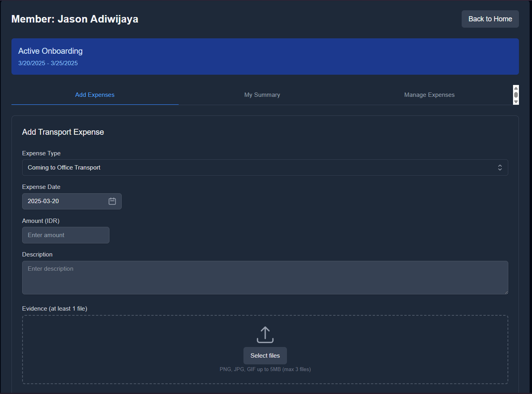The image size is (532, 394).
Task: Click the tab bar scrollbar up arrow
Action: [x=516, y=88]
